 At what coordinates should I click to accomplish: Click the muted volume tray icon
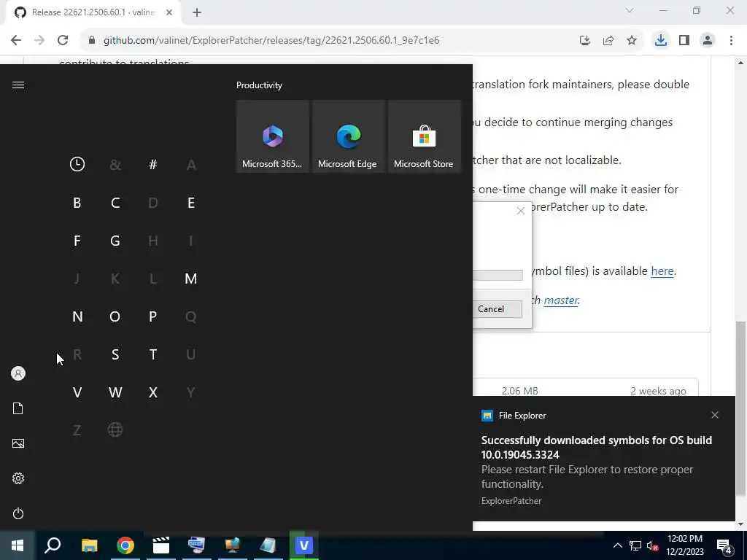tap(653, 545)
